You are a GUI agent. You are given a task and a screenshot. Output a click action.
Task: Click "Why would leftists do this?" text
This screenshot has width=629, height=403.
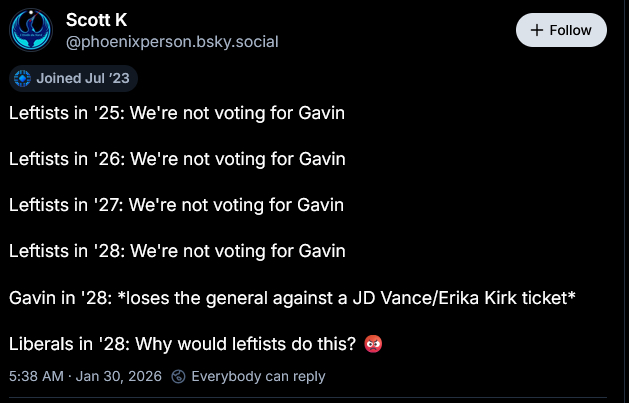pyautogui.click(x=246, y=343)
